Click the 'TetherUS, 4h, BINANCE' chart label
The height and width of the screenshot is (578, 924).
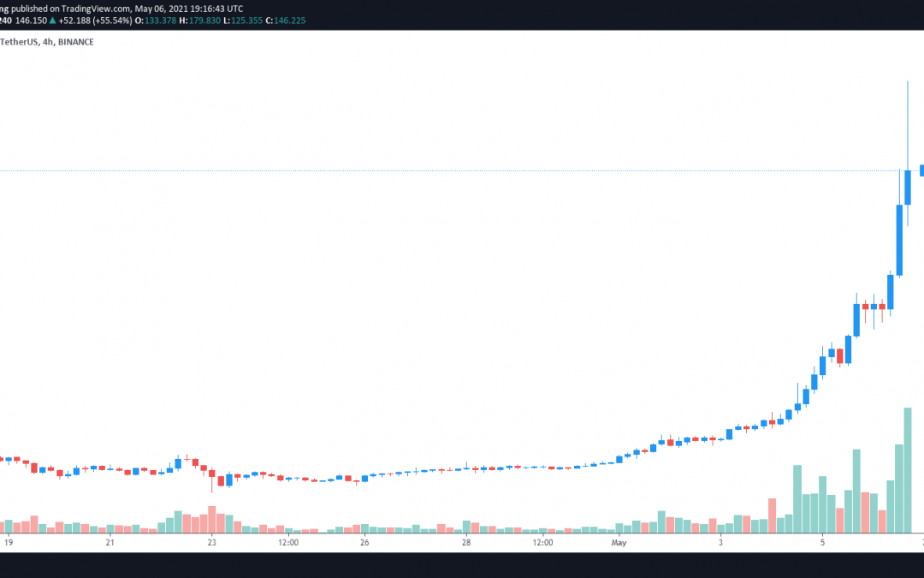[46, 42]
